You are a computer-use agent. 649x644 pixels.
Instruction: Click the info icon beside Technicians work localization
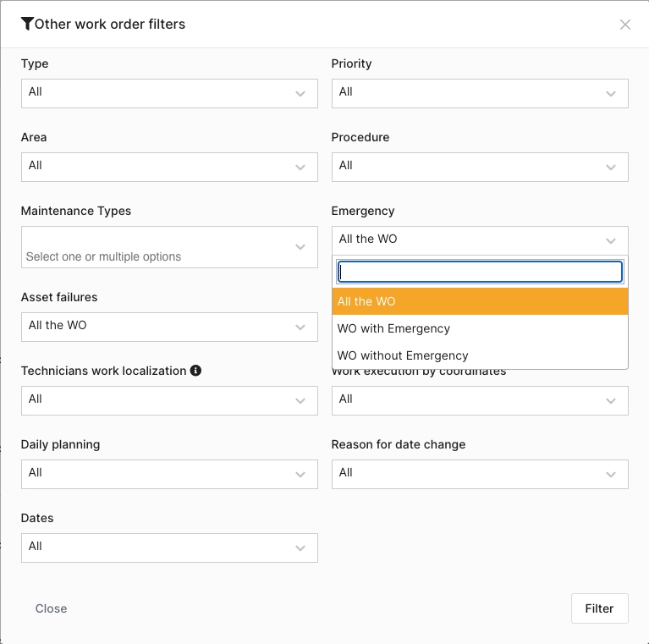click(195, 371)
